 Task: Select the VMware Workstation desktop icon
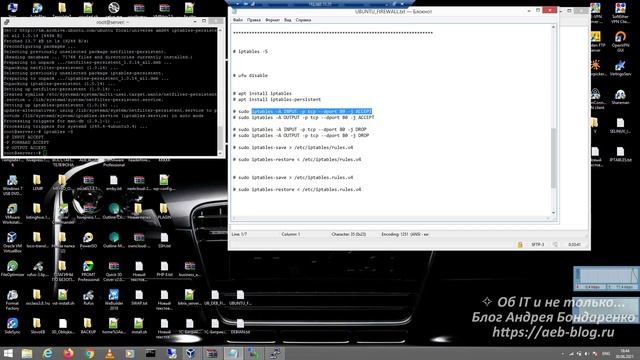pyautogui.click(x=12, y=214)
